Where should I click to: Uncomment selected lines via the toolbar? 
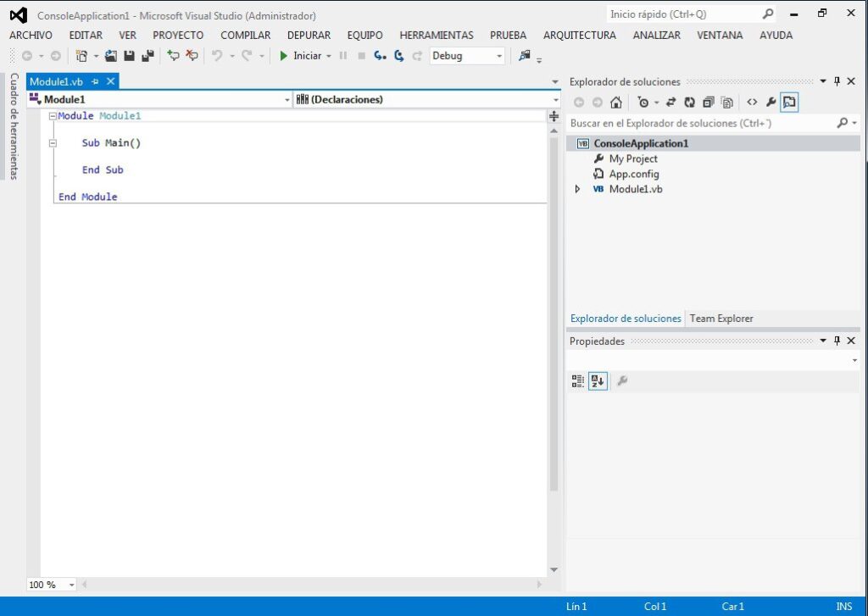click(192, 55)
